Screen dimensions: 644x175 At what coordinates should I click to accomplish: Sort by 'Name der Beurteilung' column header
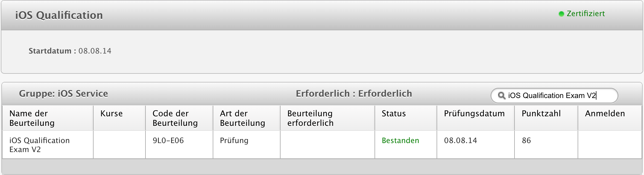pyautogui.click(x=32, y=118)
